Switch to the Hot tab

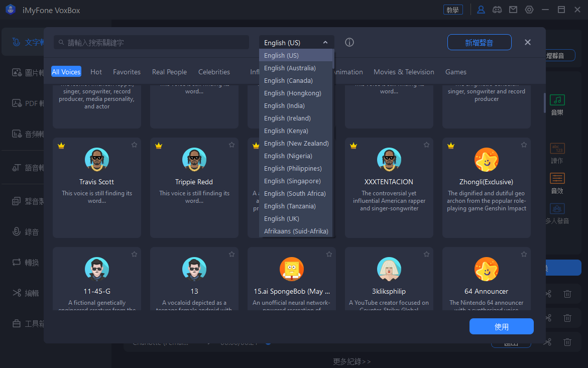pyautogui.click(x=96, y=72)
